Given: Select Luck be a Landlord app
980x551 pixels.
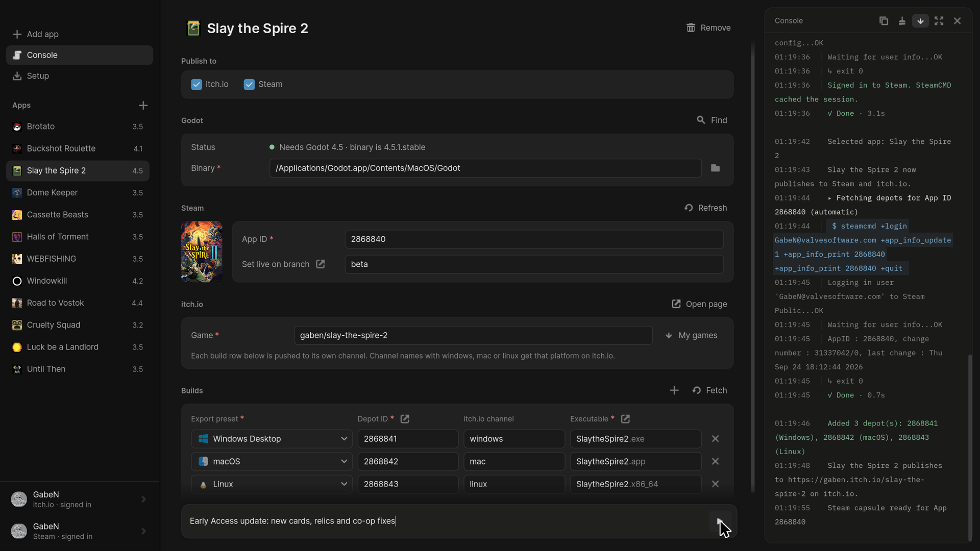Looking at the screenshot, I should [78, 347].
